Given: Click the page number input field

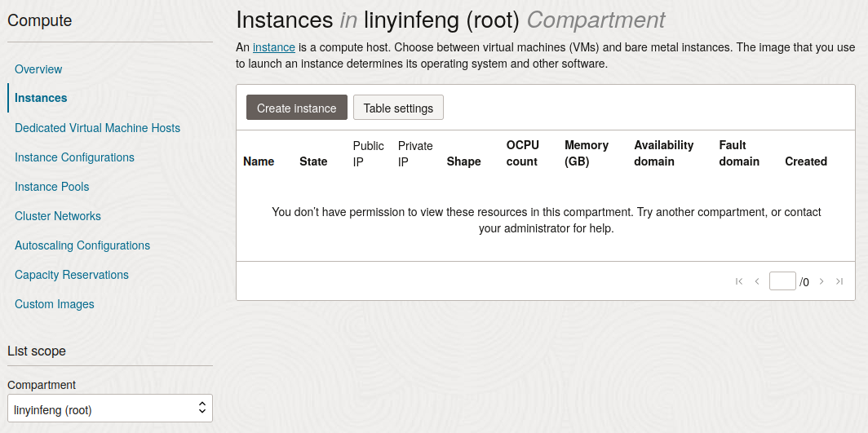Looking at the screenshot, I should [782, 281].
